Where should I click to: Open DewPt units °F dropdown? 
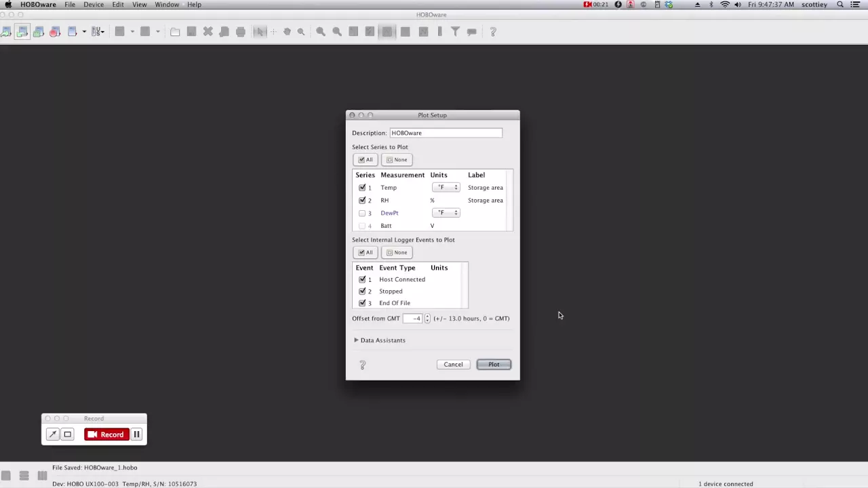tap(446, 213)
